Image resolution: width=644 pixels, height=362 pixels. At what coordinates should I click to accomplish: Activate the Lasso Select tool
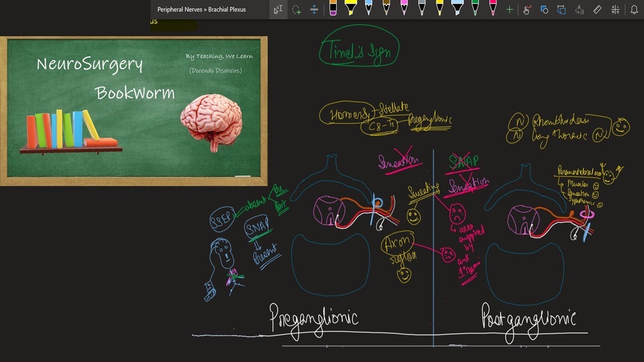[296, 10]
